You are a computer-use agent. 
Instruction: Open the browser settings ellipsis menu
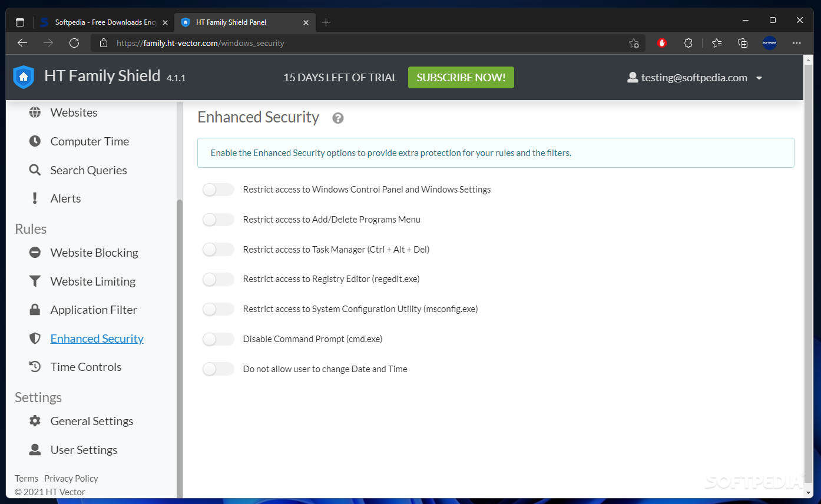click(x=797, y=43)
